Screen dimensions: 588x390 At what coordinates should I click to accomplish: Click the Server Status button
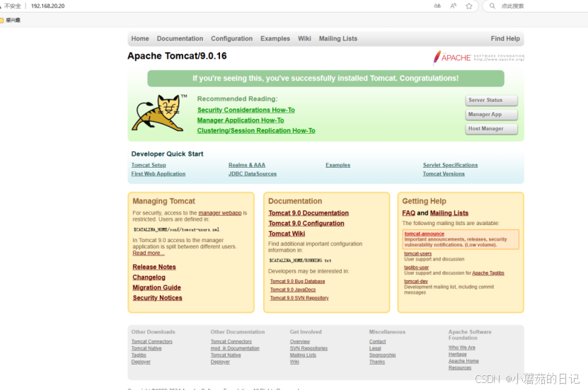(x=492, y=101)
